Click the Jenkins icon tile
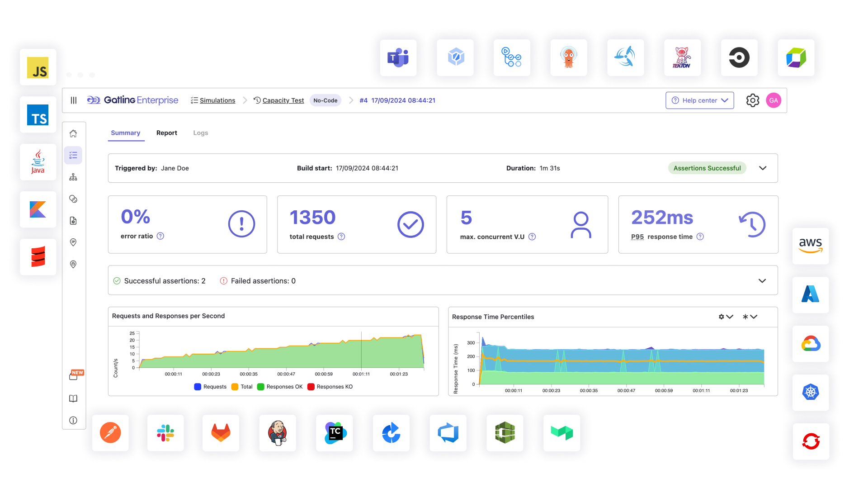The width and height of the screenshot is (868, 493). coord(278,433)
